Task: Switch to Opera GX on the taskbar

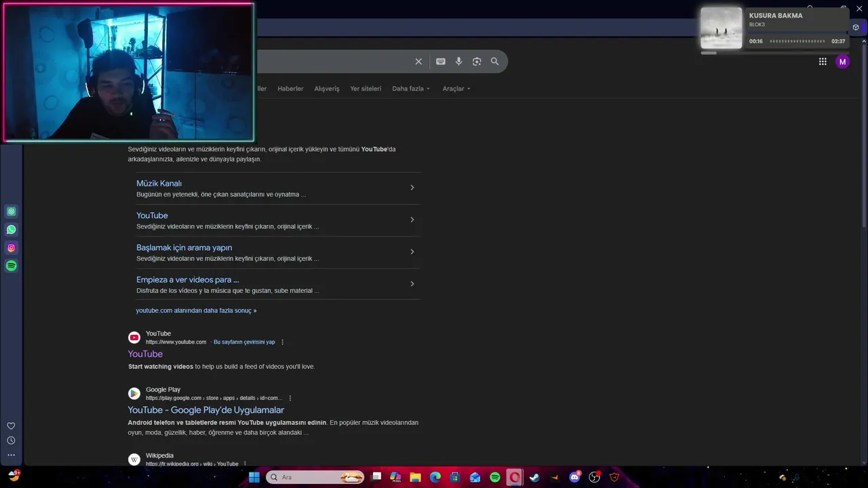Action: tap(515, 477)
